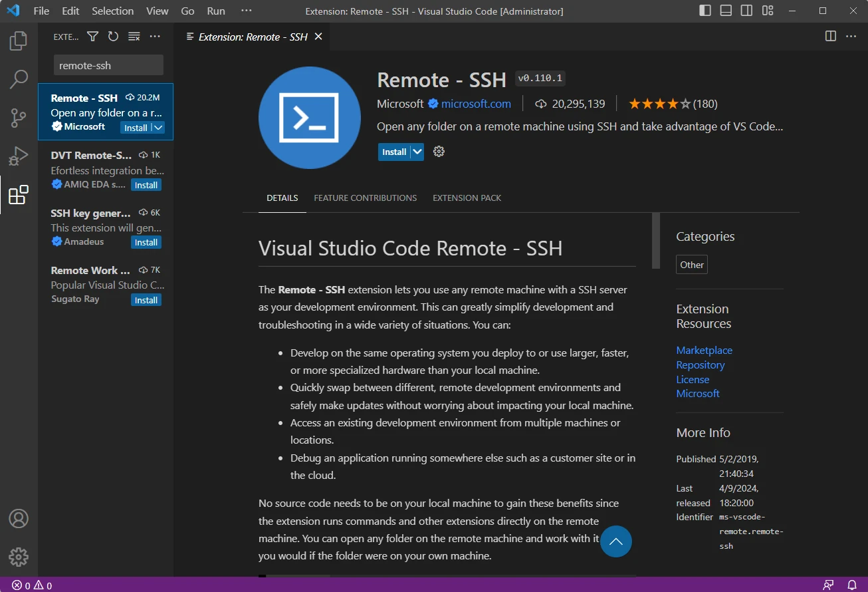
Task: Expand Install dropdown for Remote - SSH list item
Action: pyautogui.click(x=158, y=128)
